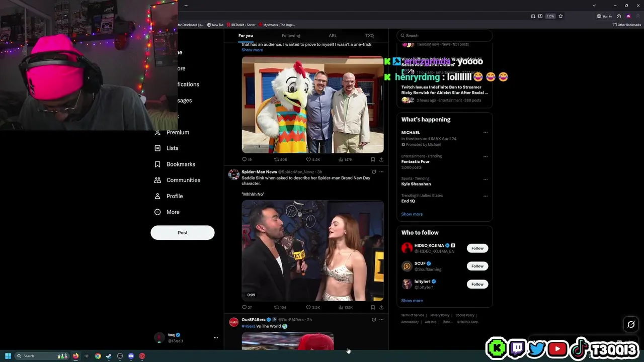Viewport: 644px width, 362px height.
Task: Like the Spider-Man News post
Action: pyautogui.click(x=313, y=307)
